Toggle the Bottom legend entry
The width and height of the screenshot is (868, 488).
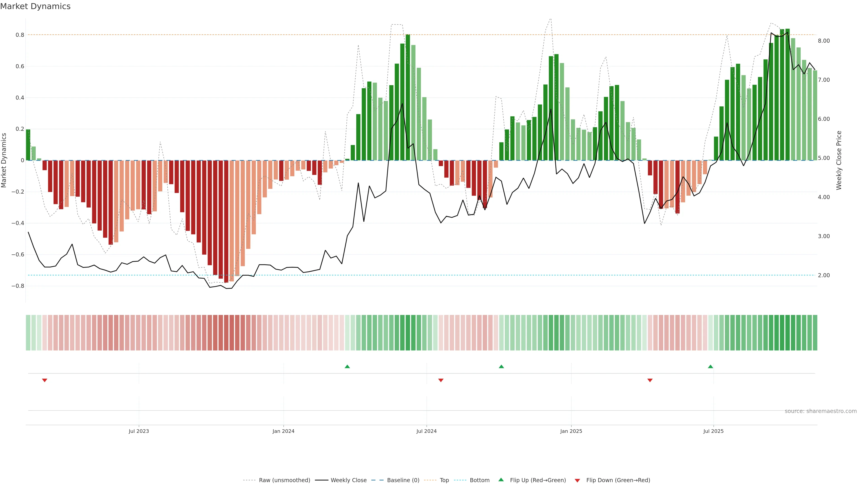[x=479, y=480]
